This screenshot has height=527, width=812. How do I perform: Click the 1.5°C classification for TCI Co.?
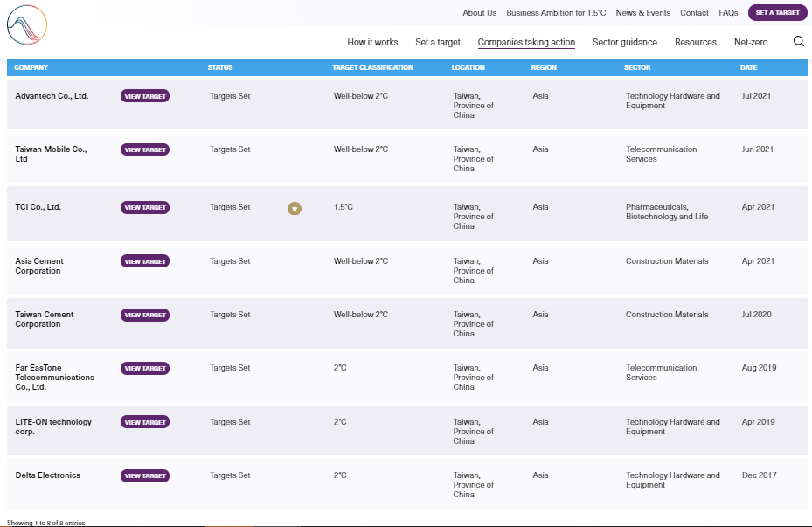click(x=344, y=206)
